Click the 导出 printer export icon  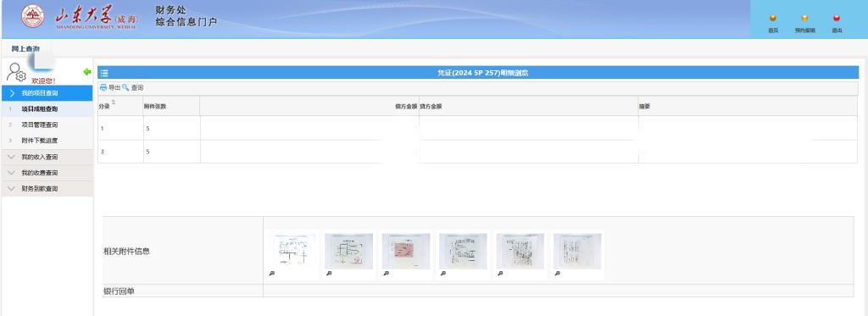click(103, 87)
